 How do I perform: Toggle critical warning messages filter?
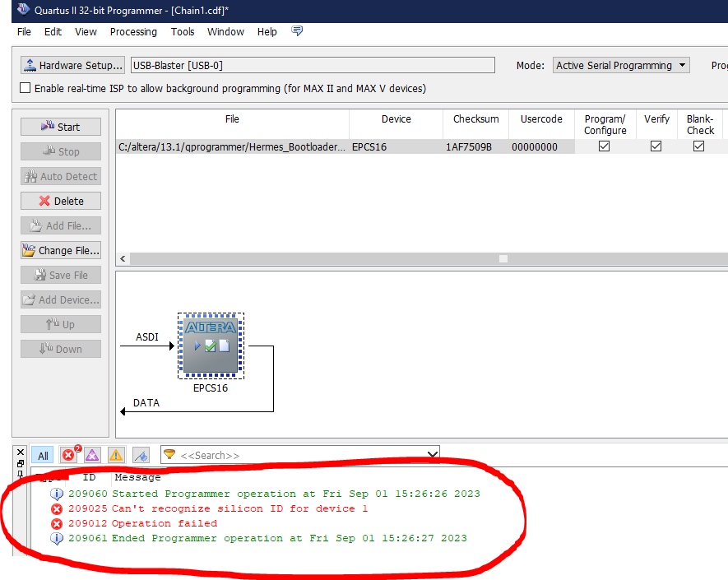[x=92, y=455]
